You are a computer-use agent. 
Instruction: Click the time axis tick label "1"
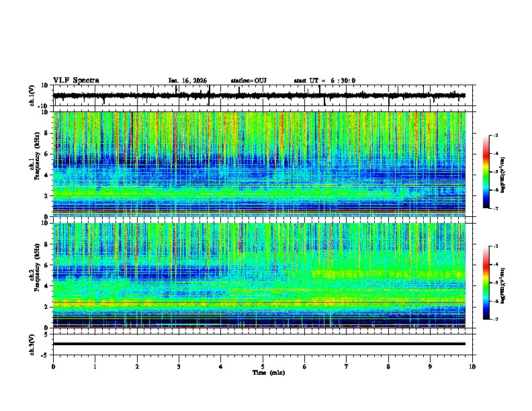pos(95,366)
